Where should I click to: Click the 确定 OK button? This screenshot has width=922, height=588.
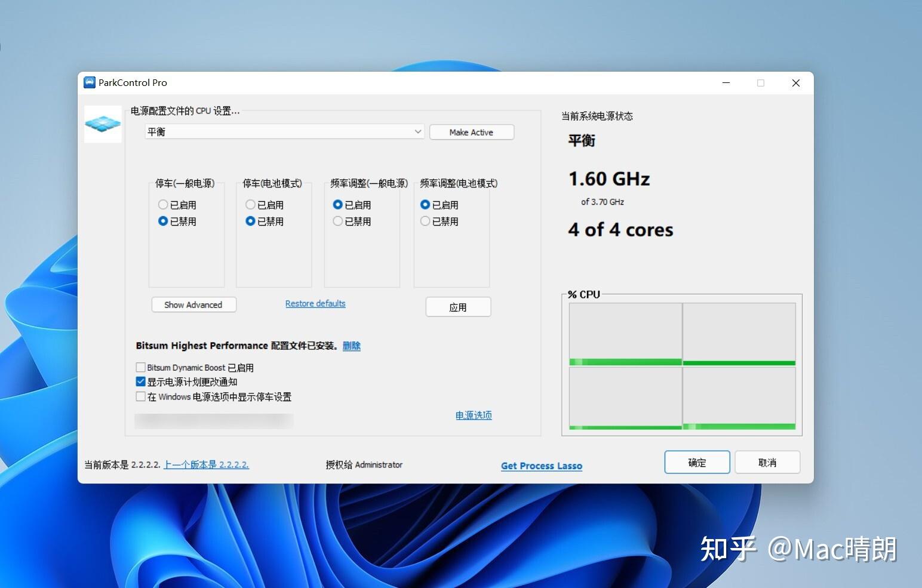tap(697, 462)
